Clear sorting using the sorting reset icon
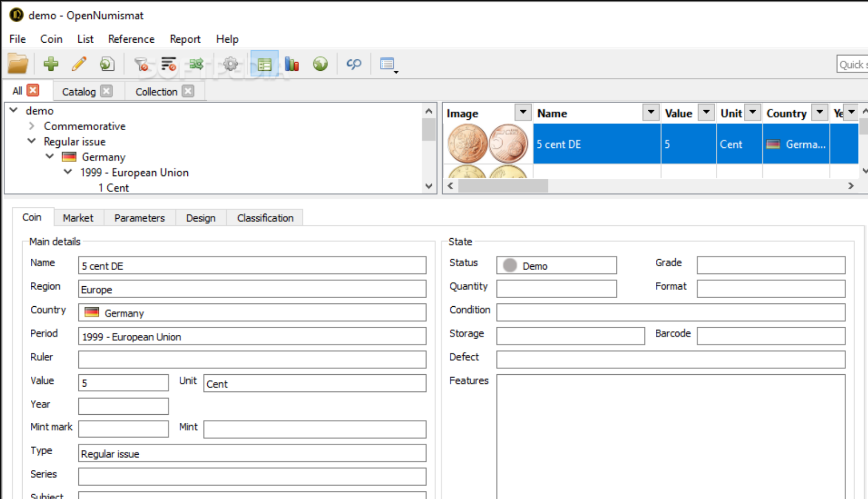This screenshot has height=499, width=868. pos(168,64)
